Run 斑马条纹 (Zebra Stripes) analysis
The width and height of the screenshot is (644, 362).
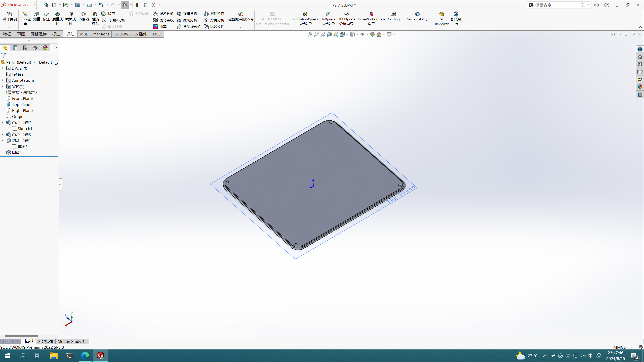click(x=164, y=20)
